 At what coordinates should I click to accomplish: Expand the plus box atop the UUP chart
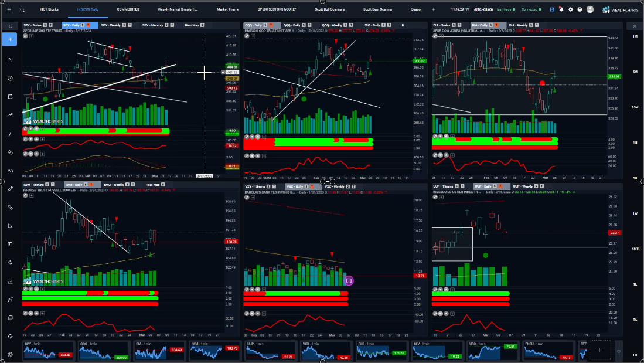[441, 197]
